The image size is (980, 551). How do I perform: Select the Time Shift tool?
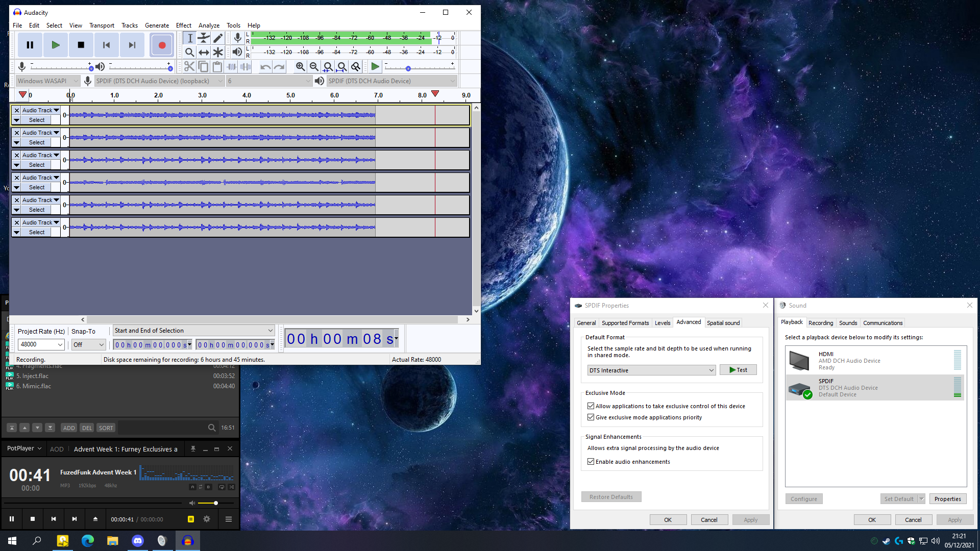tap(204, 52)
